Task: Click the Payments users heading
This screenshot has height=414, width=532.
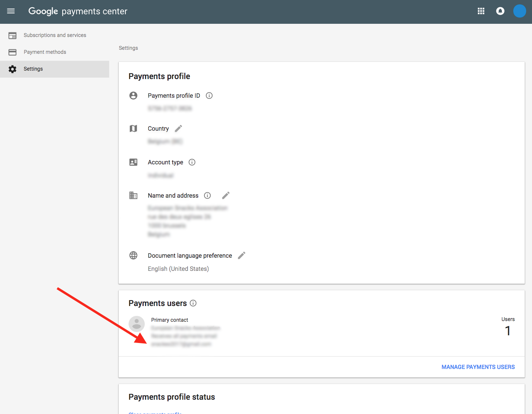Action: (x=158, y=303)
